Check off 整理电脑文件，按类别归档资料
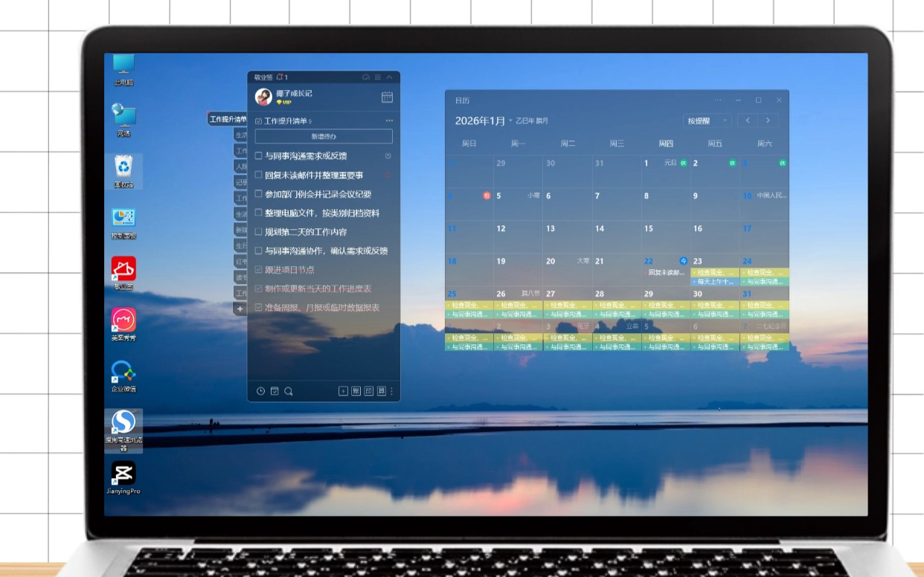Viewport: 924px width, 577px height. (258, 213)
